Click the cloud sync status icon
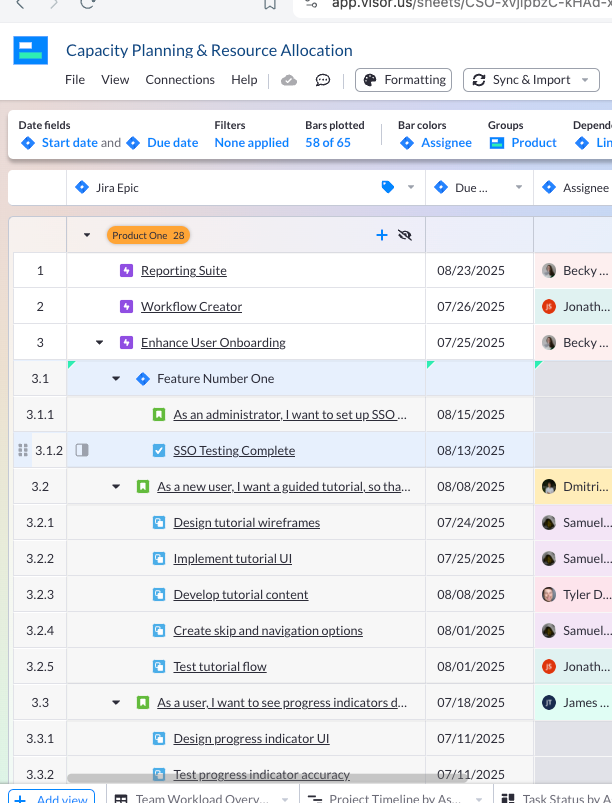The height and width of the screenshot is (803, 612). coord(289,80)
